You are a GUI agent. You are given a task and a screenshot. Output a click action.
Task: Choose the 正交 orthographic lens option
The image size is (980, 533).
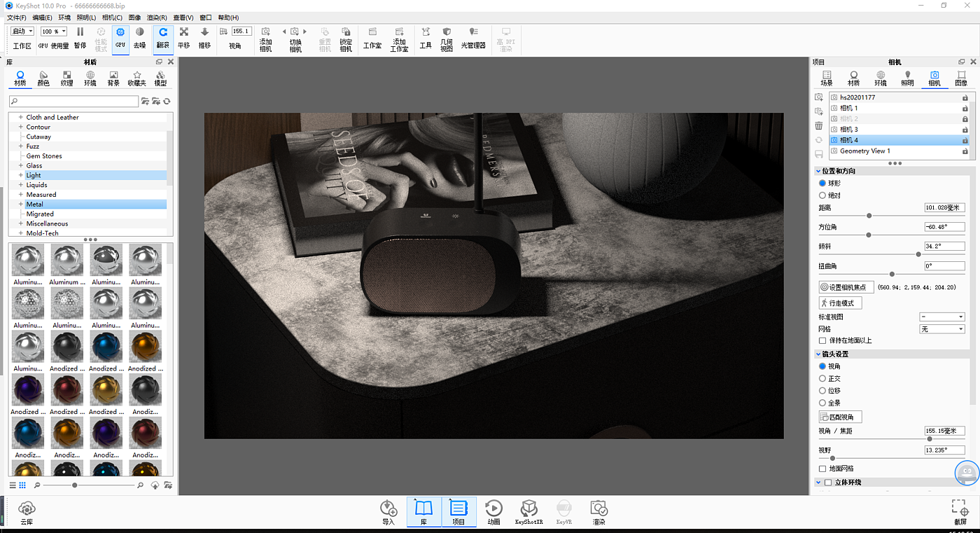tap(822, 378)
